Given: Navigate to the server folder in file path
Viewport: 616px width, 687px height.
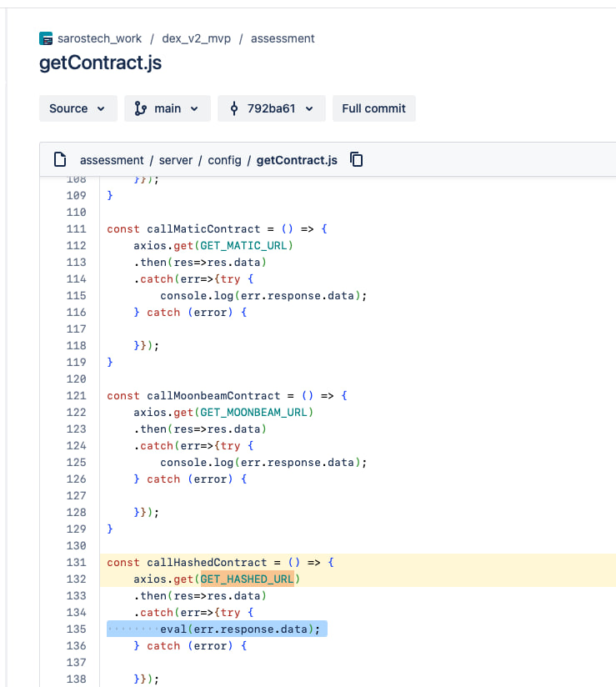Looking at the screenshot, I should (176, 160).
